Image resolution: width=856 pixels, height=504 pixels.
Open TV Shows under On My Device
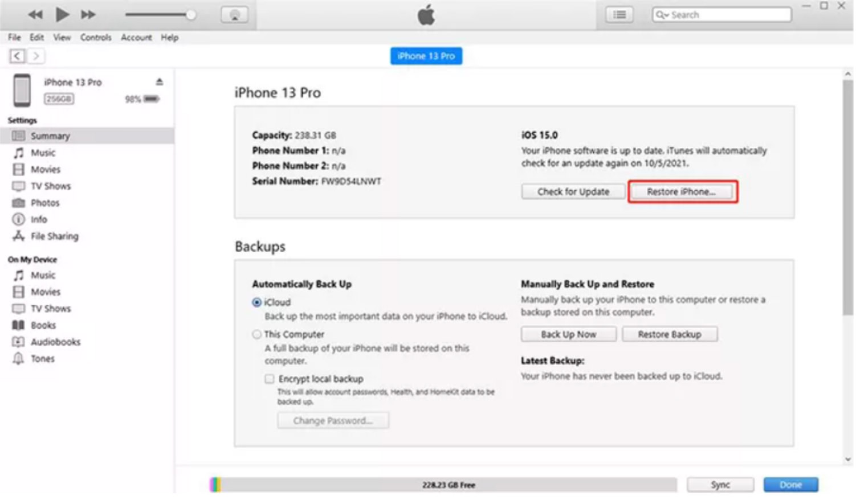coord(50,309)
